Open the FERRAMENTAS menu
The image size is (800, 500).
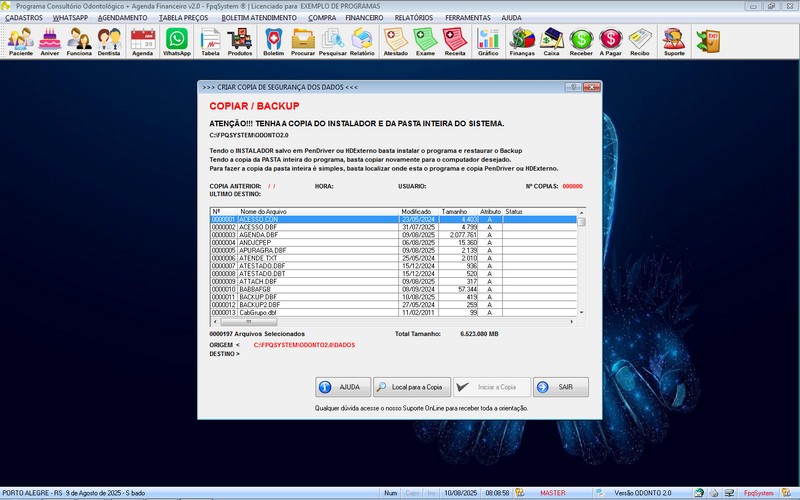point(468,18)
